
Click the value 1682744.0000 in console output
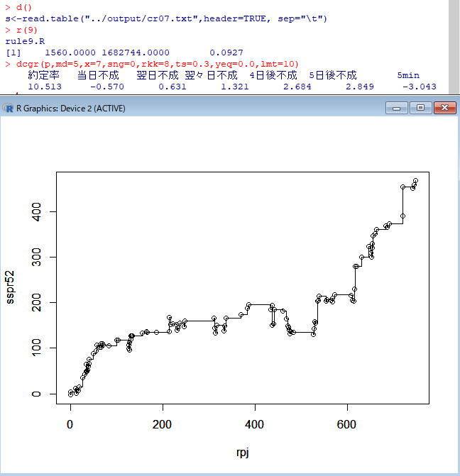coord(136,52)
